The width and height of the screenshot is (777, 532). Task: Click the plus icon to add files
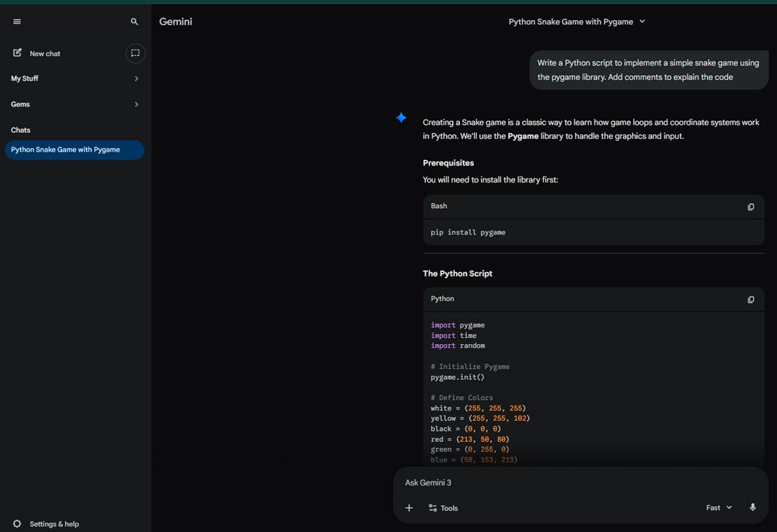(409, 508)
